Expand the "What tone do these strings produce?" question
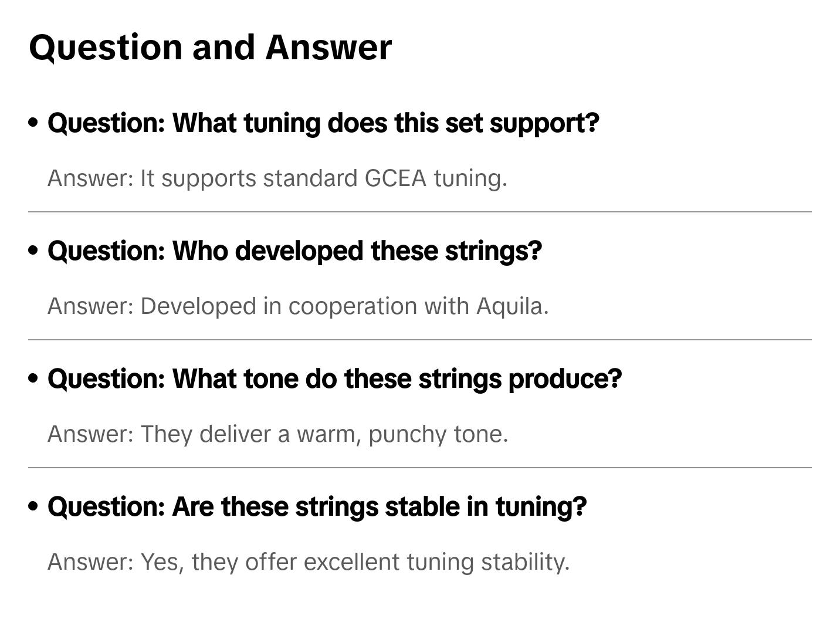The width and height of the screenshot is (840, 629). 334,379
